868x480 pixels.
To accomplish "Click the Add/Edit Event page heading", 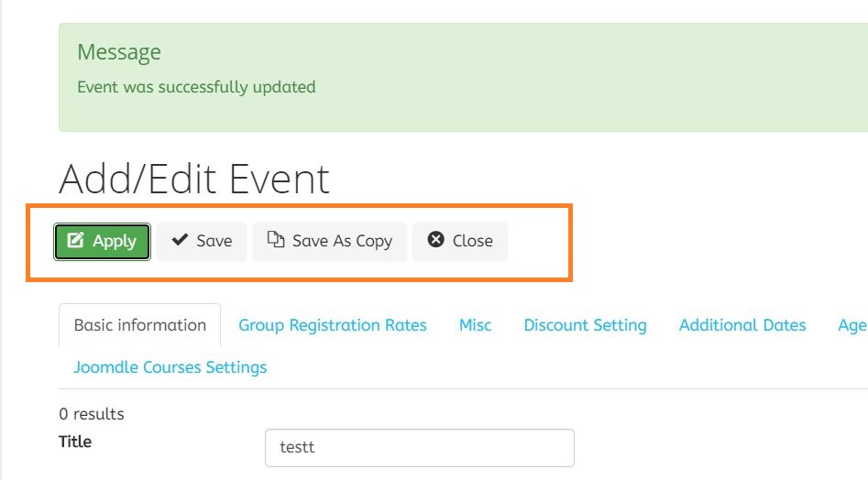I will (x=193, y=179).
